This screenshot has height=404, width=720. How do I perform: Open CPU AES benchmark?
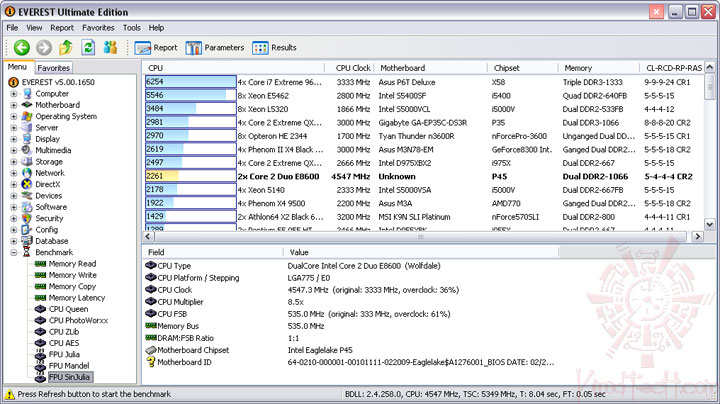tap(64, 343)
